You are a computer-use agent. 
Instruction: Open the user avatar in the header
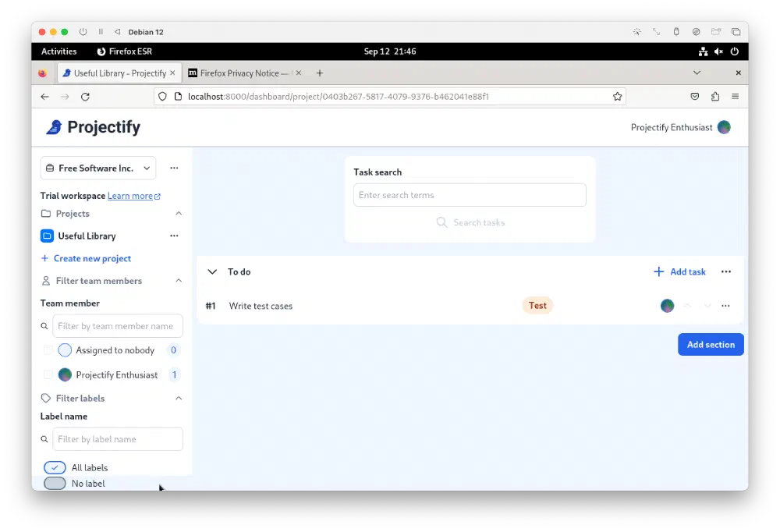click(724, 127)
